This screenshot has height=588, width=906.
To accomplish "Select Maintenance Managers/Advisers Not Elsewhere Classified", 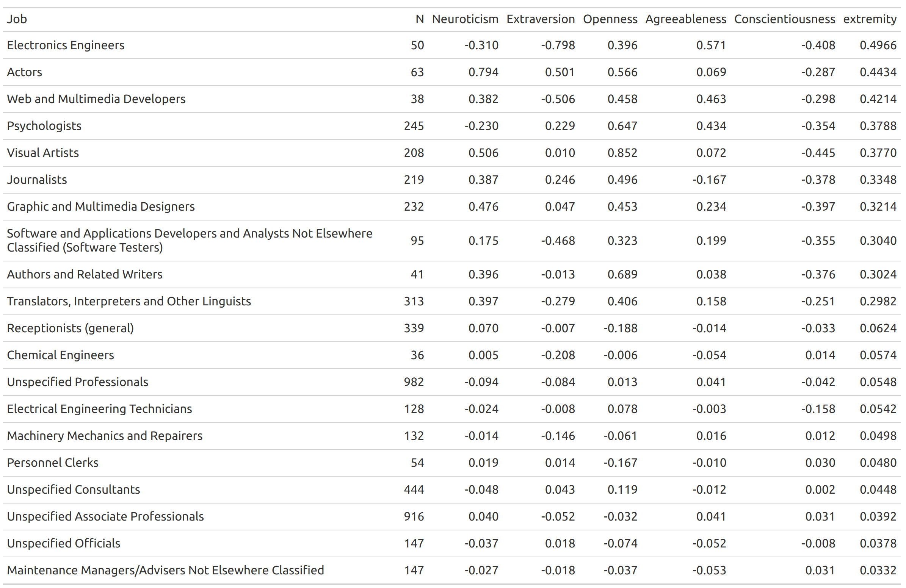I will coord(165,571).
